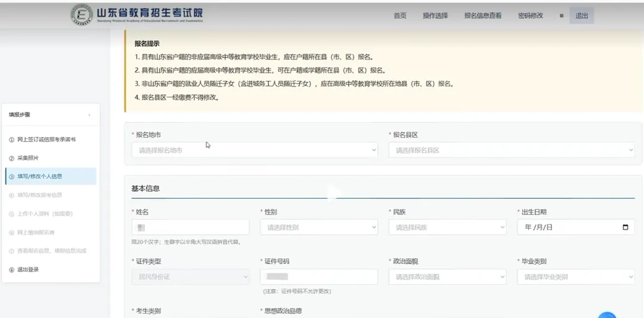Click the 退出 button in header

click(581, 16)
